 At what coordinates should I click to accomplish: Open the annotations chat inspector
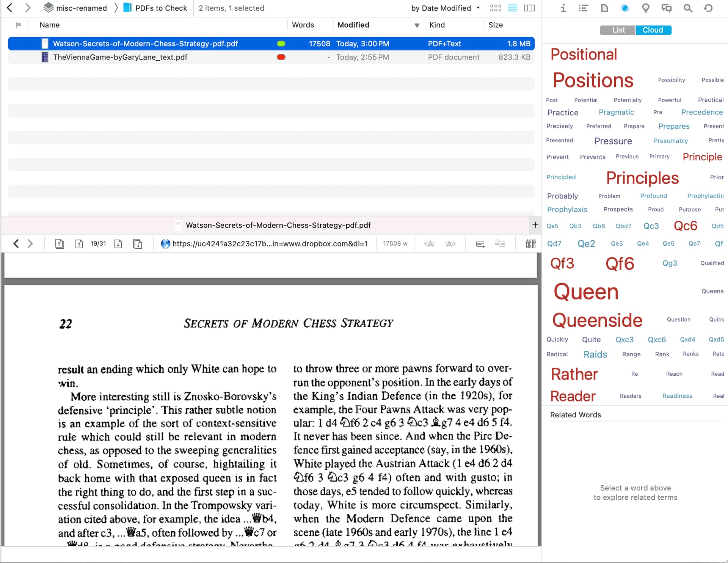click(666, 8)
